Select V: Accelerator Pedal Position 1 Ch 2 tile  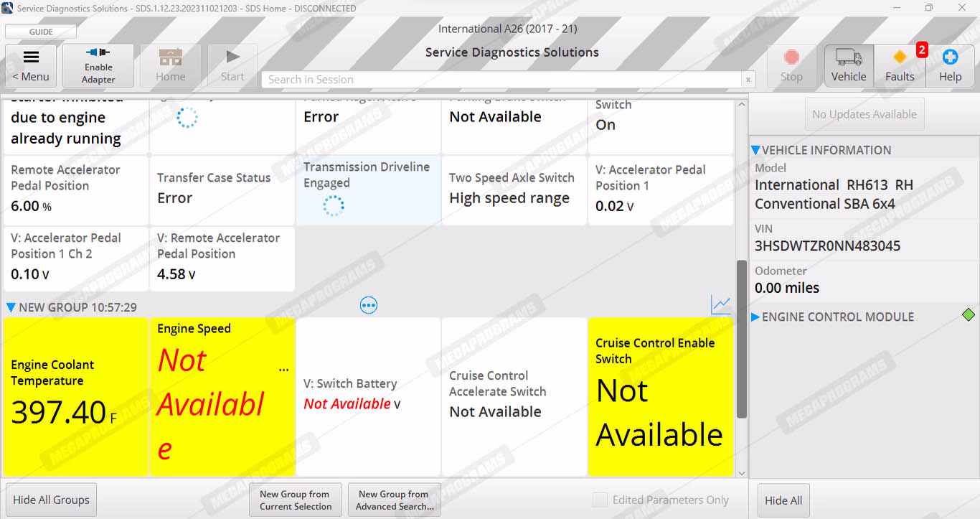(76, 259)
